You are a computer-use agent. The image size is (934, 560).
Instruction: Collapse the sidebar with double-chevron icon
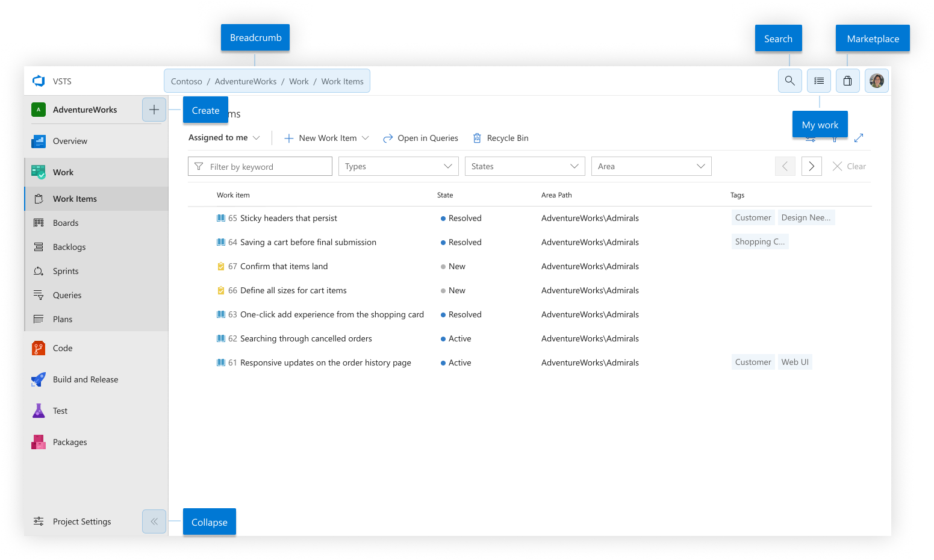pyautogui.click(x=154, y=521)
